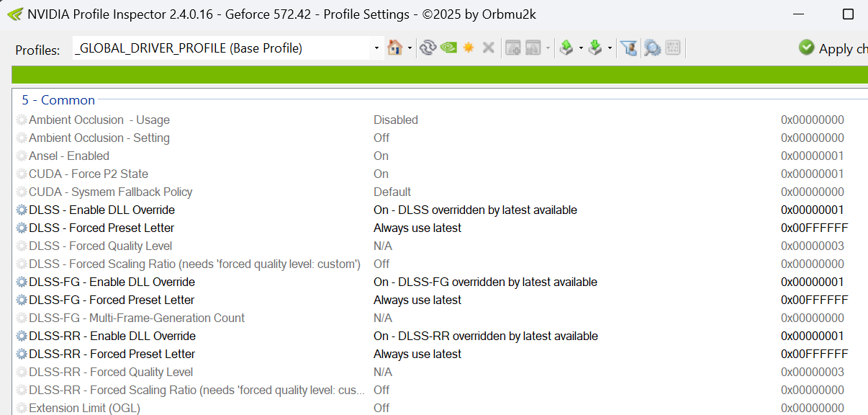The width and height of the screenshot is (868, 415).
Task: Click value "On - DLSS-FG overridden by latest available"
Action: (485, 282)
